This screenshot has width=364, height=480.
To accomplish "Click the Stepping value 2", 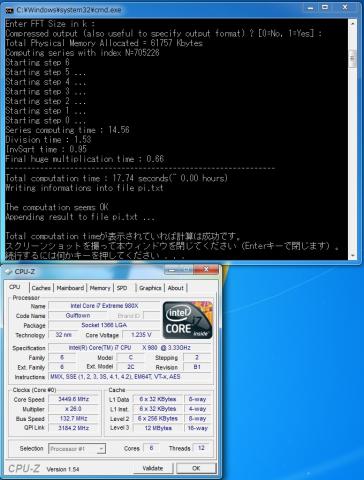I will [197, 357].
